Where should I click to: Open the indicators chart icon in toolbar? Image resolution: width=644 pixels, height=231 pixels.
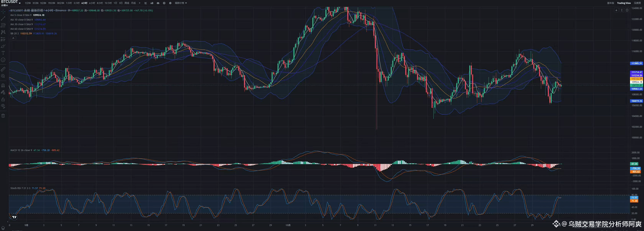coord(146,3)
